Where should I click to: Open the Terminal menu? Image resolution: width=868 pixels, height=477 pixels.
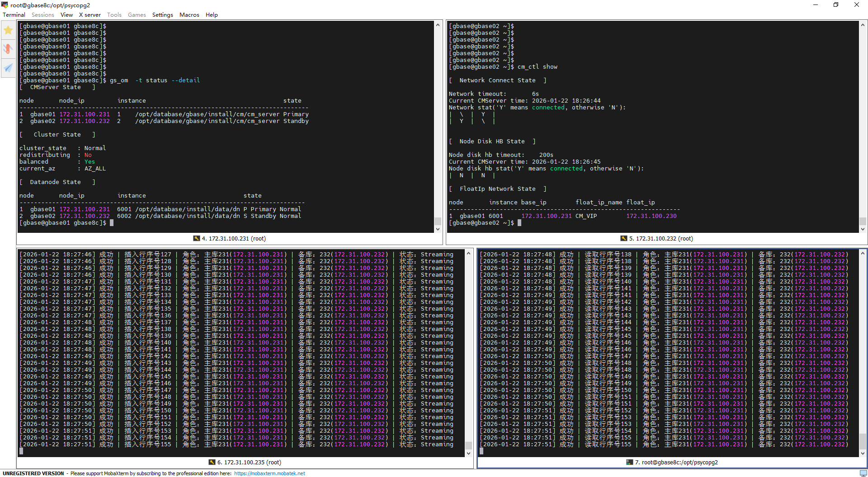click(14, 15)
